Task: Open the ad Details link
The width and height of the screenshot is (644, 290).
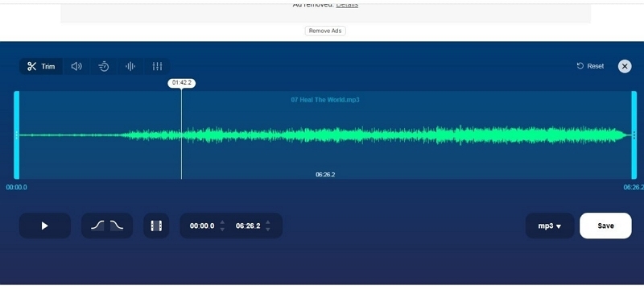Action: tap(347, 5)
